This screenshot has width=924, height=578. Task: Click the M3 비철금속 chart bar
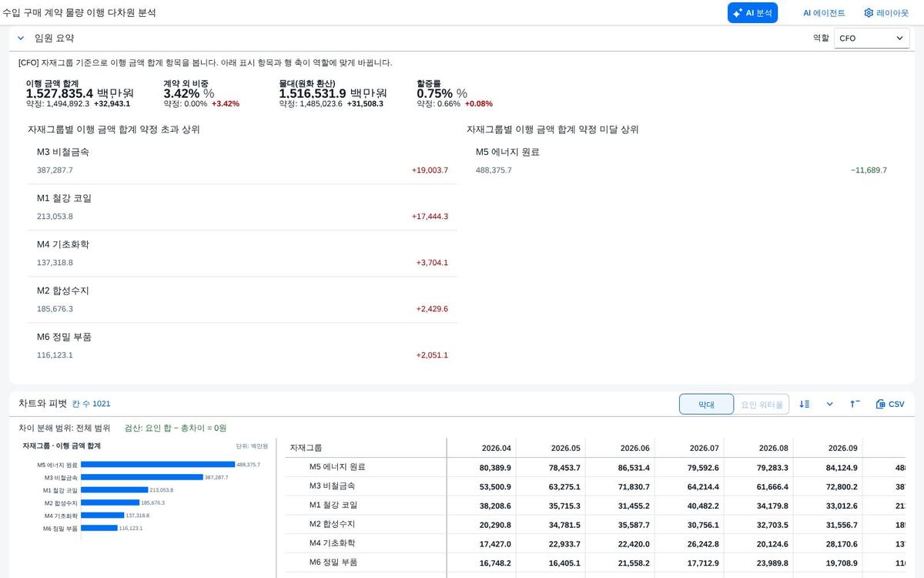pyautogui.click(x=142, y=477)
